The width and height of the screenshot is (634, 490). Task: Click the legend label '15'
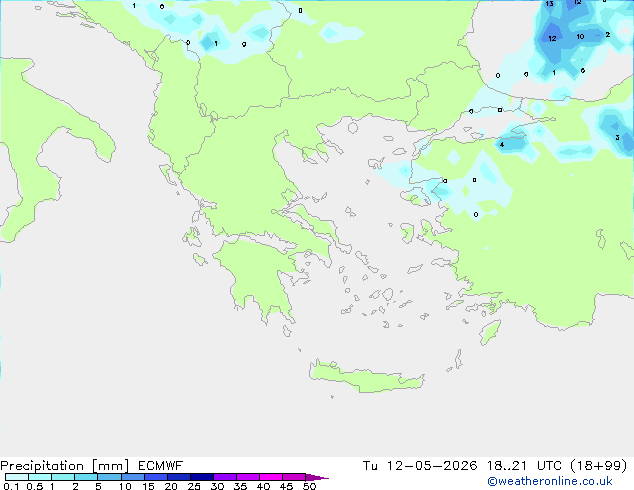tap(148, 486)
